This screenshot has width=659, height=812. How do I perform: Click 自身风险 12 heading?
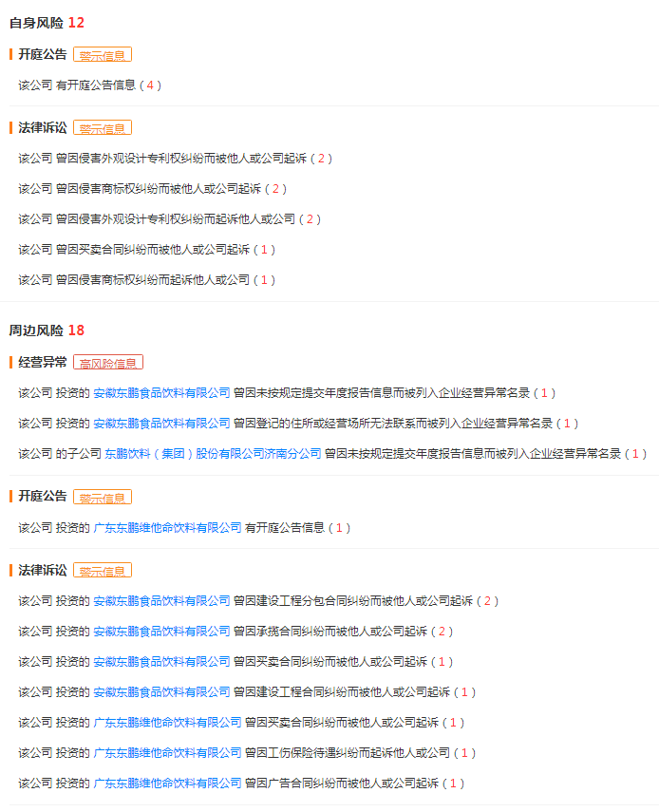[47, 23]
